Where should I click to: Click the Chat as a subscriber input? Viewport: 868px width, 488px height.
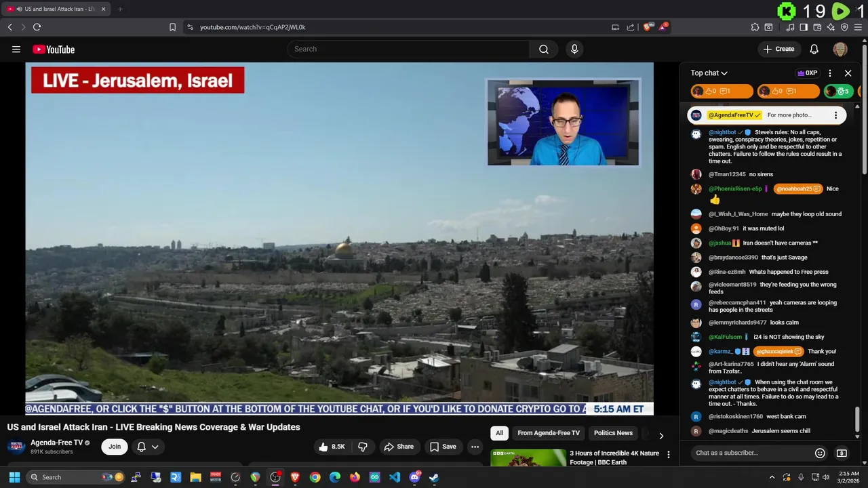751,453
